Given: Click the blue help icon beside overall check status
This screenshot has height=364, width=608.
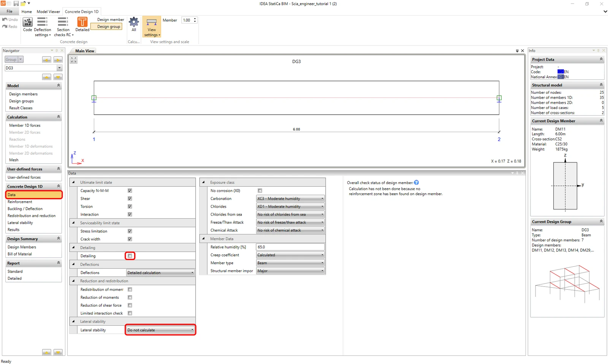Looking at the screenshot, I should click(416, 183).
